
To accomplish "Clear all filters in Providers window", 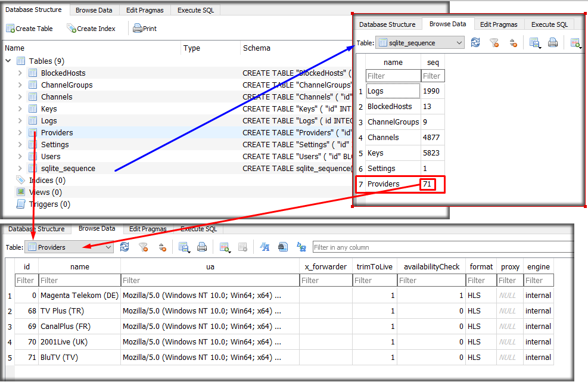I will [143, 247].
